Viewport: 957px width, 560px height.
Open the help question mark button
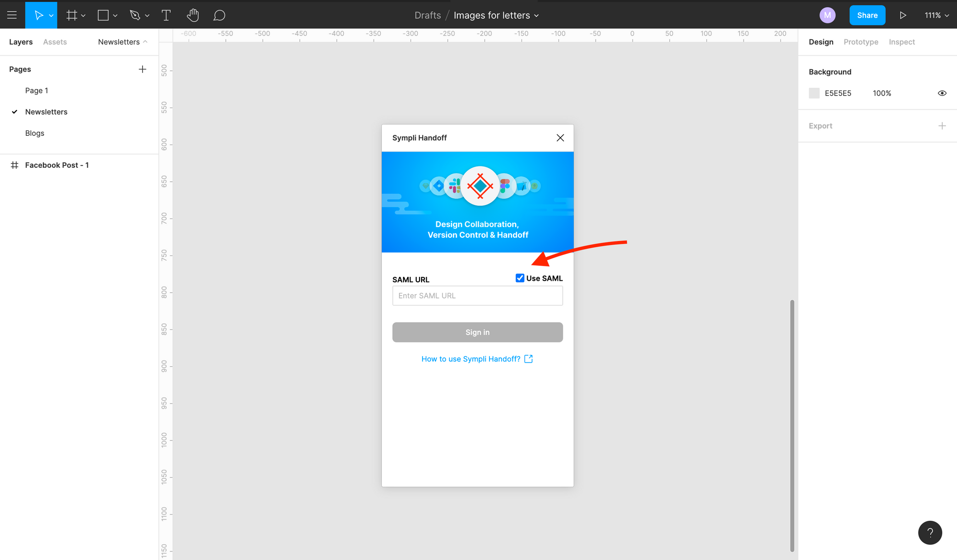[930, 532]
